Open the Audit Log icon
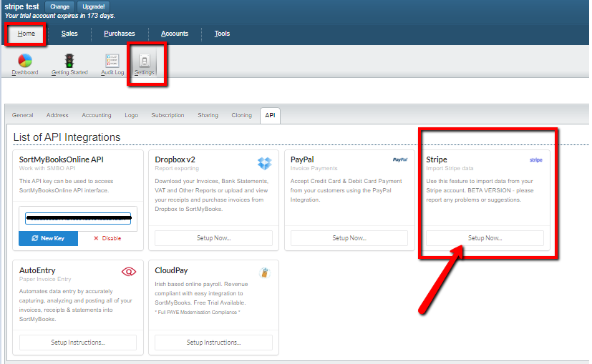 coord(112,61)
